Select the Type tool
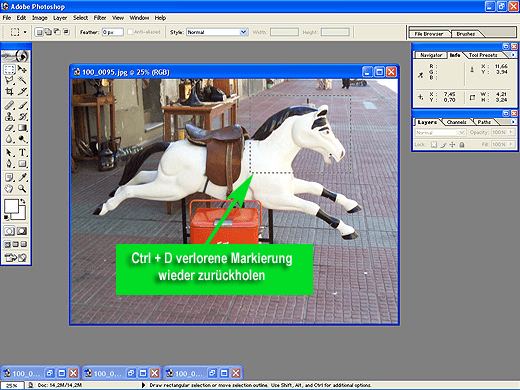Viewport: 520px width, 390px height. (22, 152)
